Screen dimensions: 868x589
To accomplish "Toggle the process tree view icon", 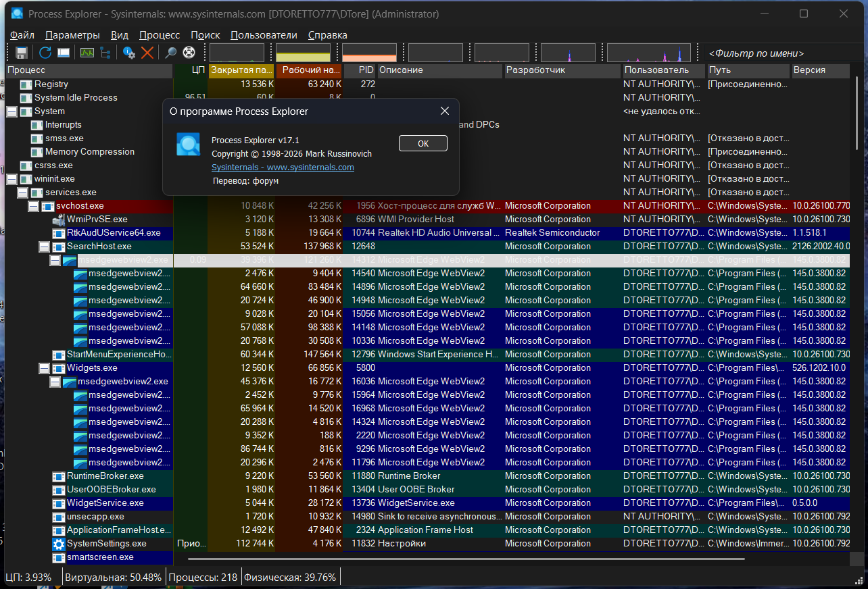I will tap(106, 53).
